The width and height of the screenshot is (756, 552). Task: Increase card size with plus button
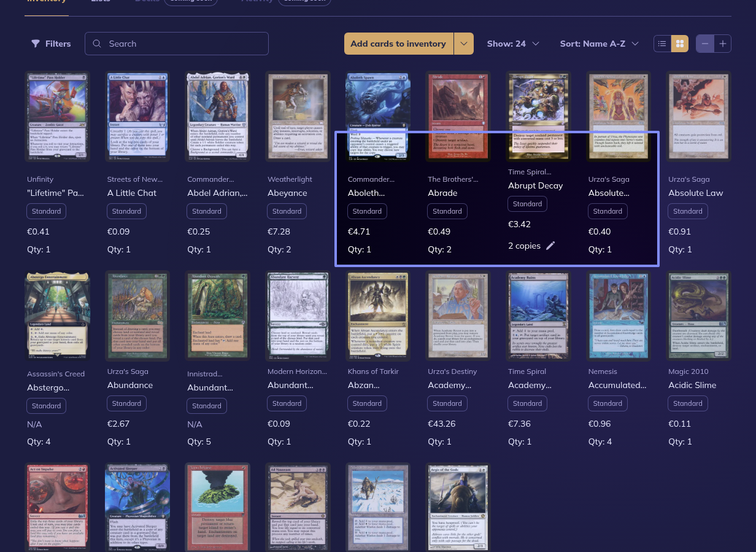coord(723,44)
